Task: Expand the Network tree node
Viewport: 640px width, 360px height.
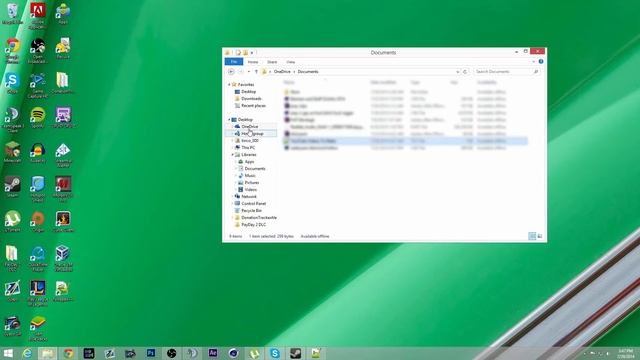Action: 232,196
